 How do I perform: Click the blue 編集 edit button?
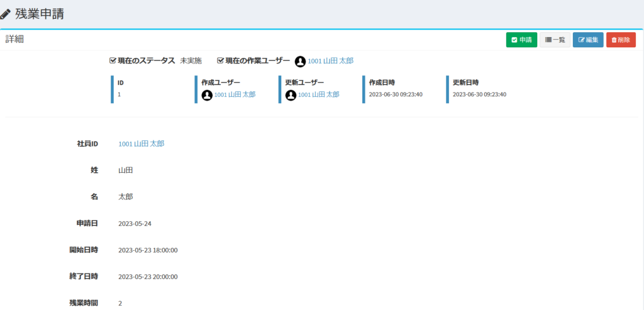pyautogui.click(x=588, y=40)
